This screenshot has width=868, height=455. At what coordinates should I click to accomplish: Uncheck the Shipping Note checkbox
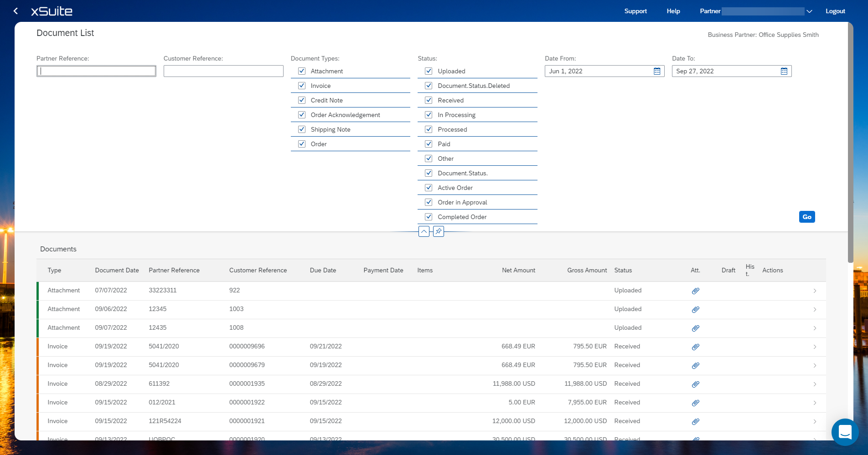pos(302,129)
